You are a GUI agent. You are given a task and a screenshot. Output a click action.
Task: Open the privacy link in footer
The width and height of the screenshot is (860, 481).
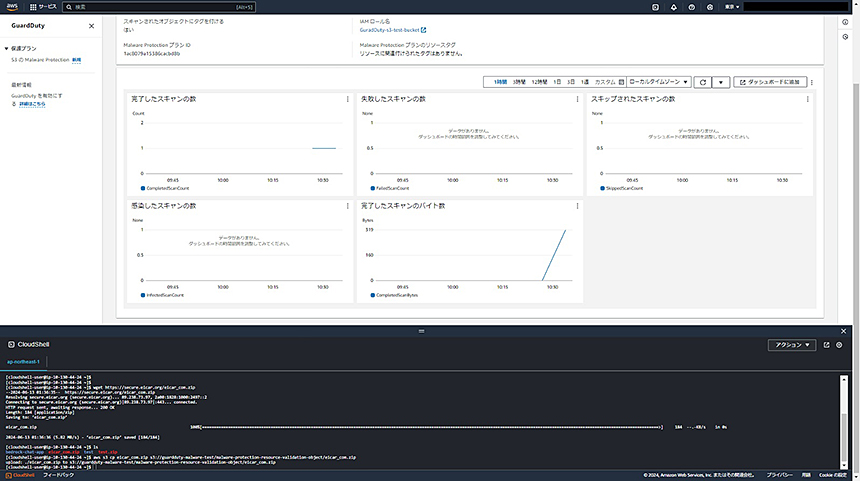click(x=779, y=476)
